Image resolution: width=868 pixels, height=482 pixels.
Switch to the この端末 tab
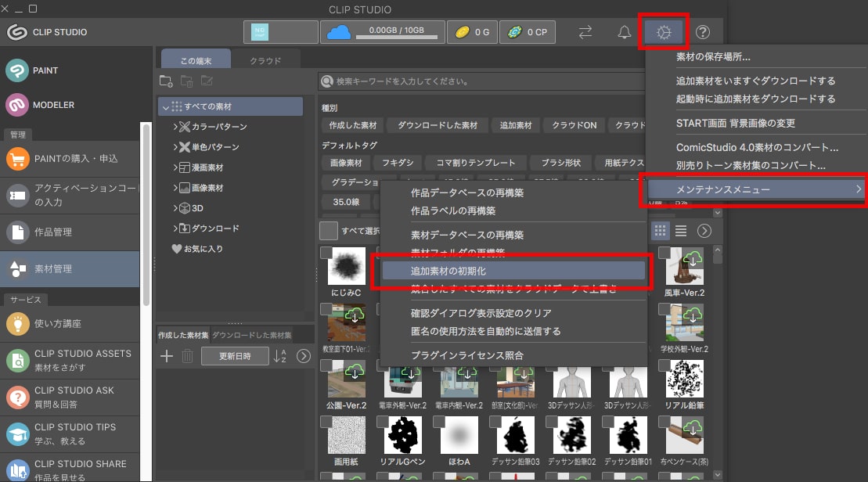(x=196, y=59)
